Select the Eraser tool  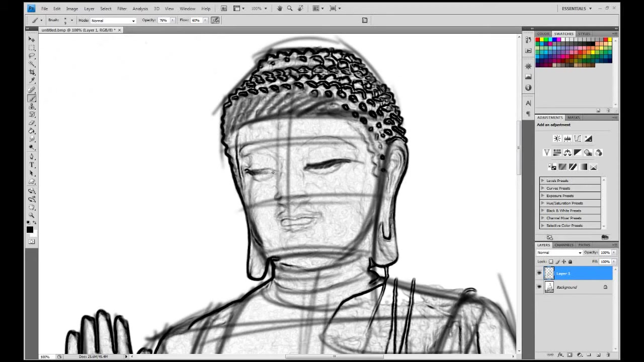point(32,123)
